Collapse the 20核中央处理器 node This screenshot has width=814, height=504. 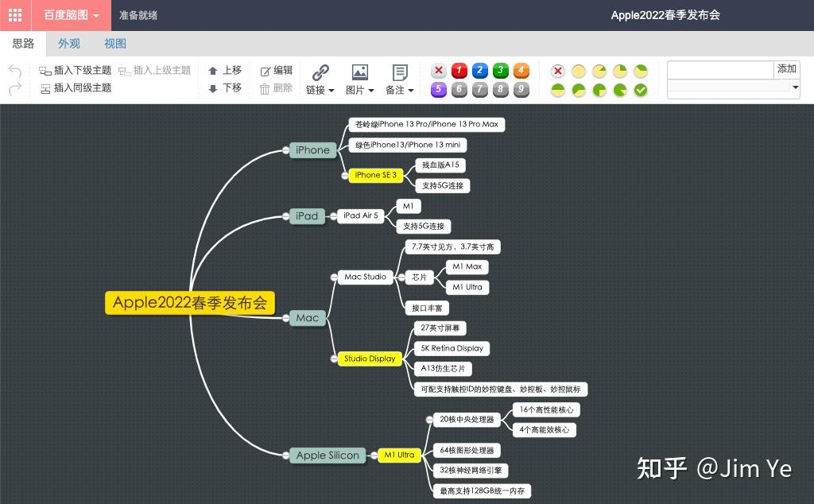coord(429,420)
